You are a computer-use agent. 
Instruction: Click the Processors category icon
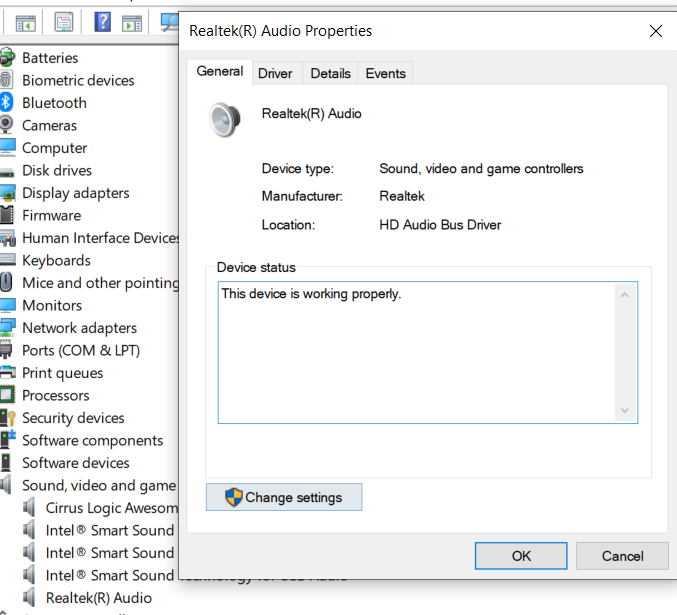7,395
